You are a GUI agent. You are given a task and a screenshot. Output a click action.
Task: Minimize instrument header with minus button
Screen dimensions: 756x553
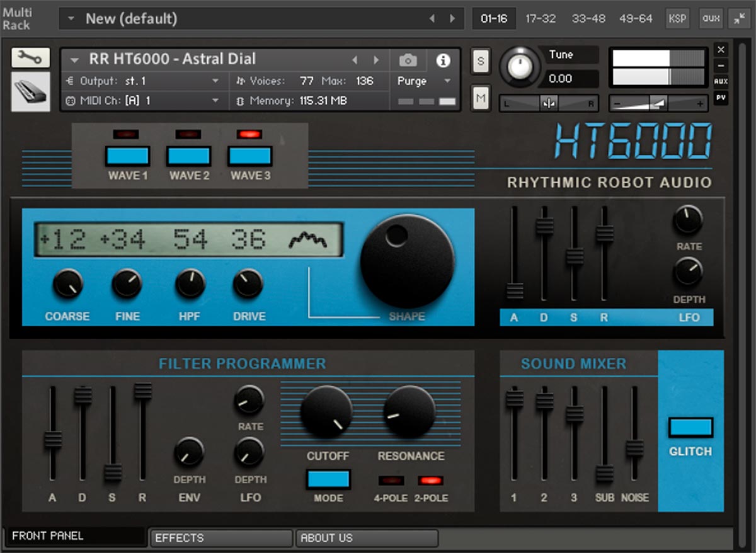coord(721,66)
